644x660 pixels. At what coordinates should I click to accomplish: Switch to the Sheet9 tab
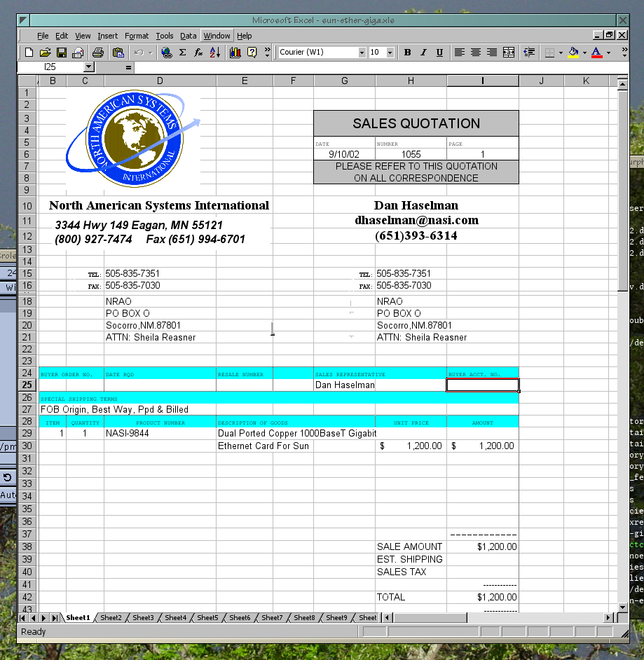coord(336,617)
